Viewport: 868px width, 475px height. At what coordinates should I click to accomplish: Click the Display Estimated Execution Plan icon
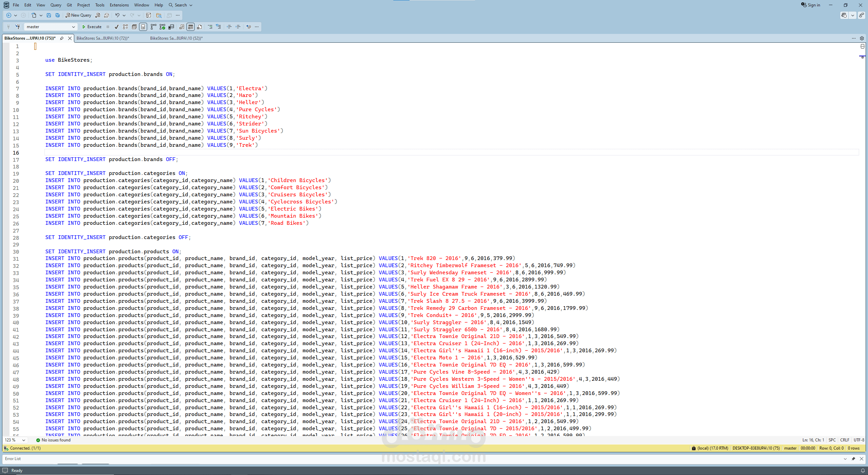pyautogui.click(x=125, y=27)
